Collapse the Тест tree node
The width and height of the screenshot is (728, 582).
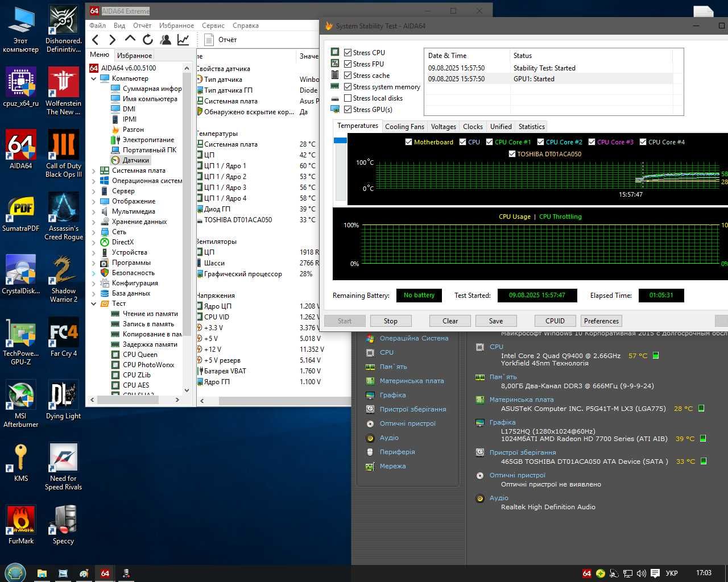tap(94, 304)
